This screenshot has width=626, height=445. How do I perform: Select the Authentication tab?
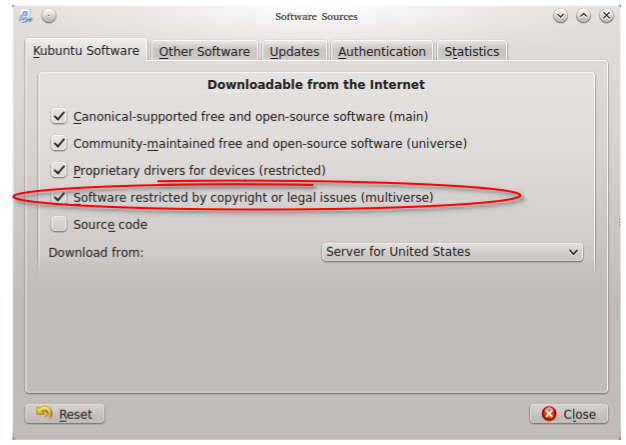381,51
